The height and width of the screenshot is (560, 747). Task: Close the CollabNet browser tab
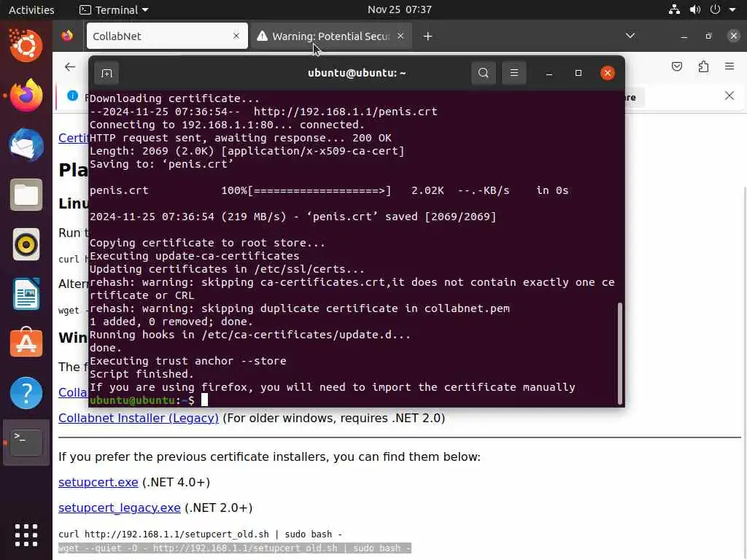click(x=236, y=36)
